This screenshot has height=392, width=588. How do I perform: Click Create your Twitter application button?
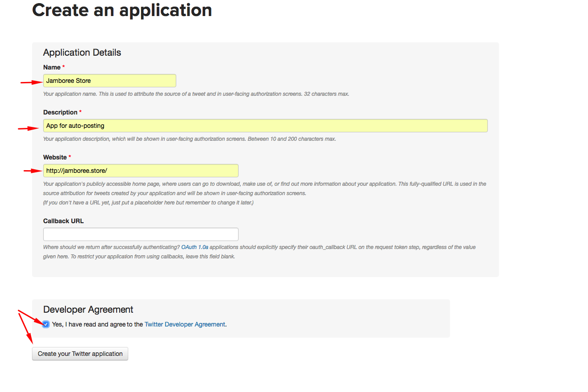[80, 354]
